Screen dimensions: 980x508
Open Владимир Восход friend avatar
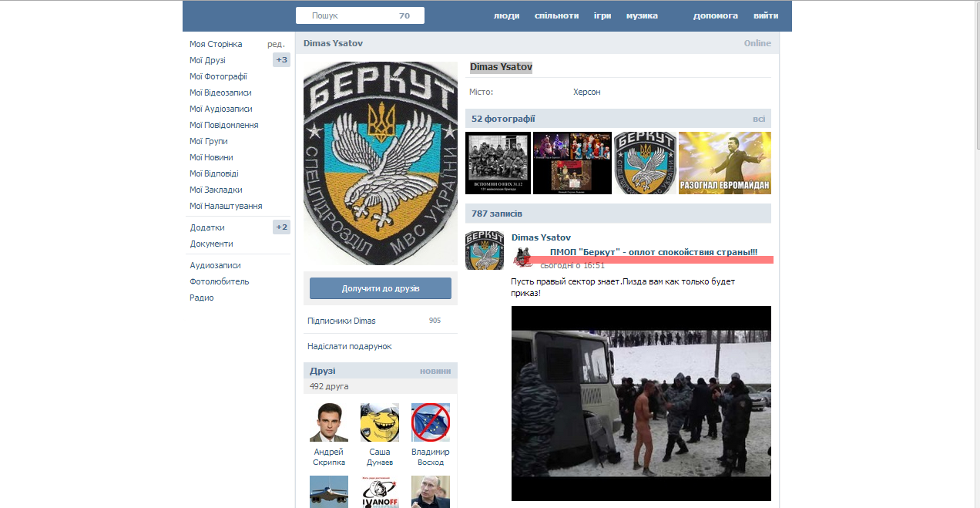431,422
